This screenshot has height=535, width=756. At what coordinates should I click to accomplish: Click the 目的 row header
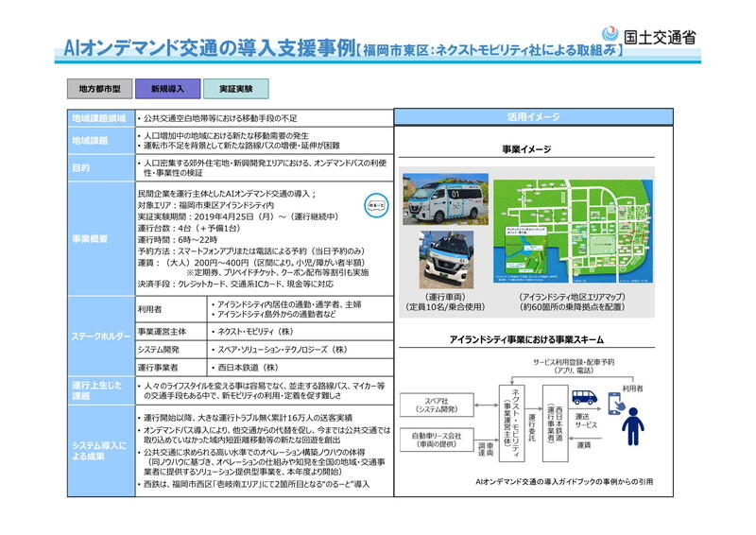click(x=101, y=168)
